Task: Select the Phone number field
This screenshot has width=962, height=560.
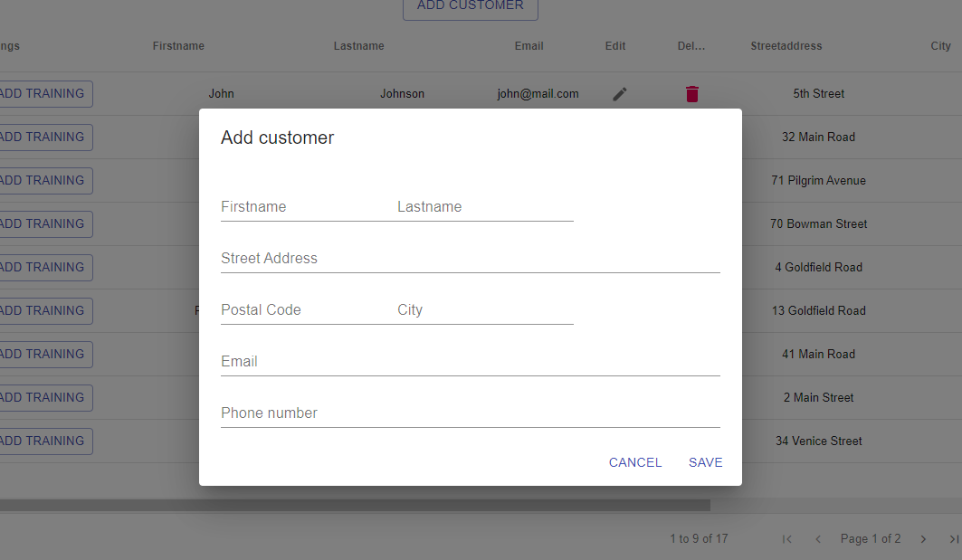Action: 471,413
